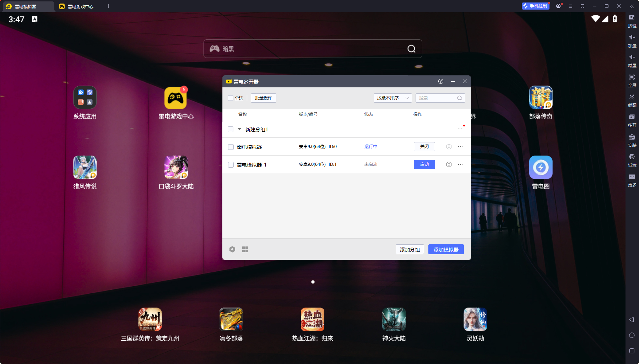This screenshot has width=639, height=364.
Task: Open the 按版本排序 sort dropdown
Action: pyautogui.click(x=392, y=98)
